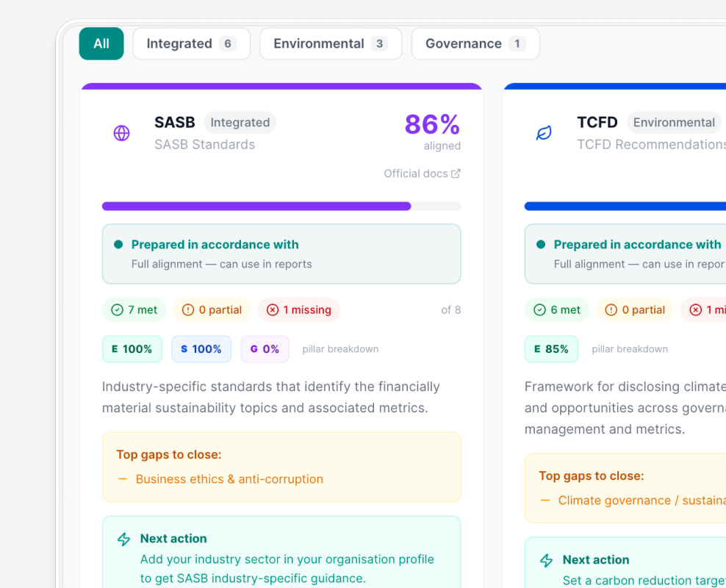Screen dimensions: 726x588
Task: Click the SASB Next action heading
Action: (173, 539)
